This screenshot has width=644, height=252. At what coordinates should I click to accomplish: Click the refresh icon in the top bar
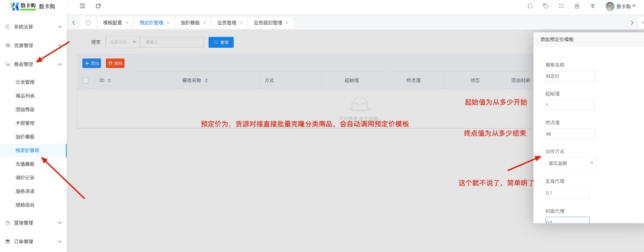coord(98,6)
